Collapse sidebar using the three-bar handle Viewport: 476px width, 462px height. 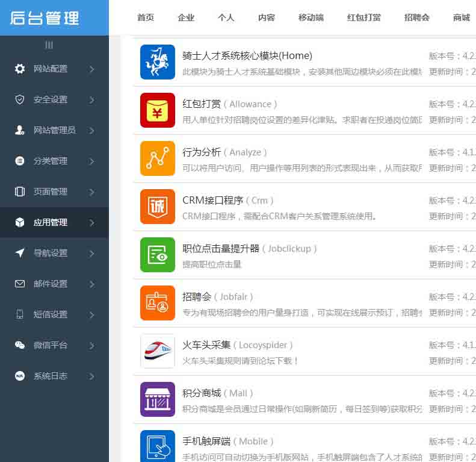pos(49,45)
